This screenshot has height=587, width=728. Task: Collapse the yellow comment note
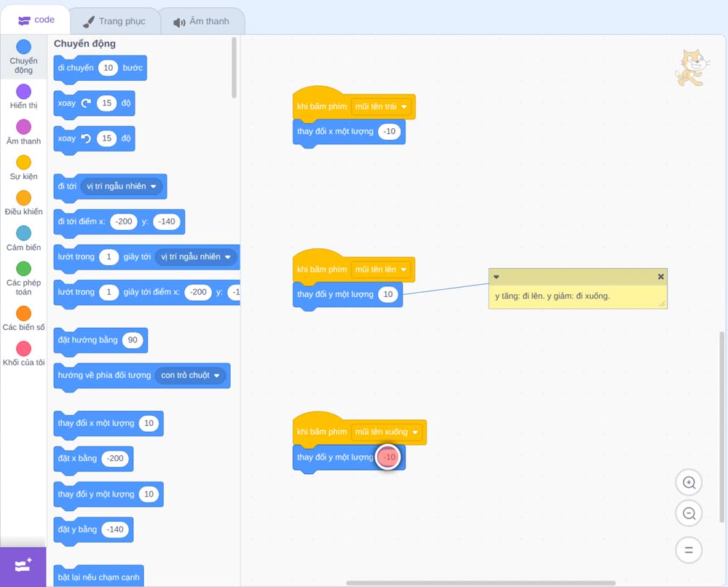(496, 277)
